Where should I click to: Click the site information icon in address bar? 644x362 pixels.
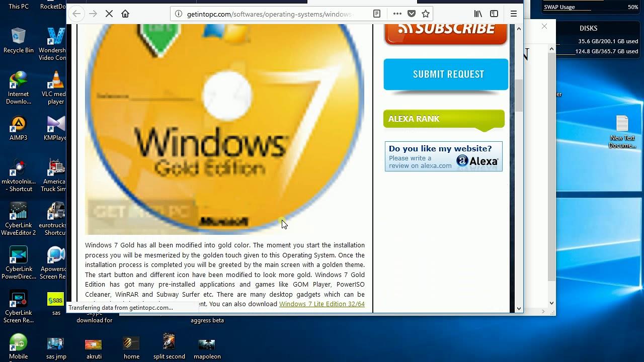179,14
